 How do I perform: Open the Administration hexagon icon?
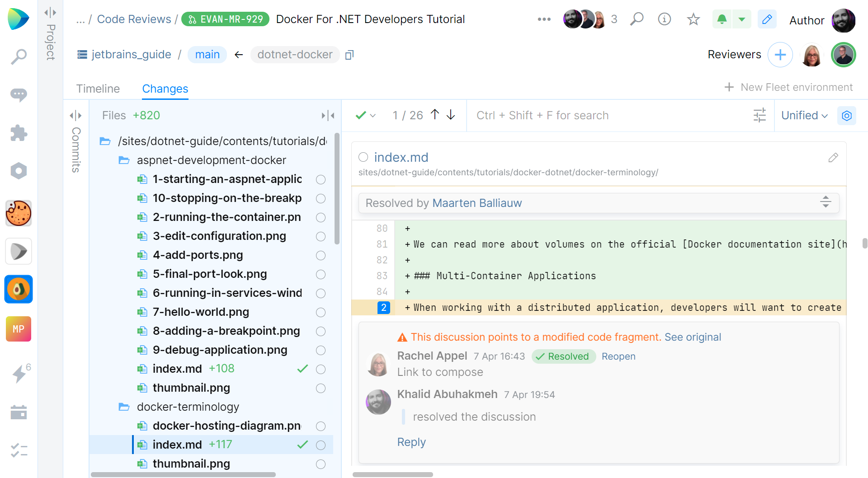(x=19, y=171)
